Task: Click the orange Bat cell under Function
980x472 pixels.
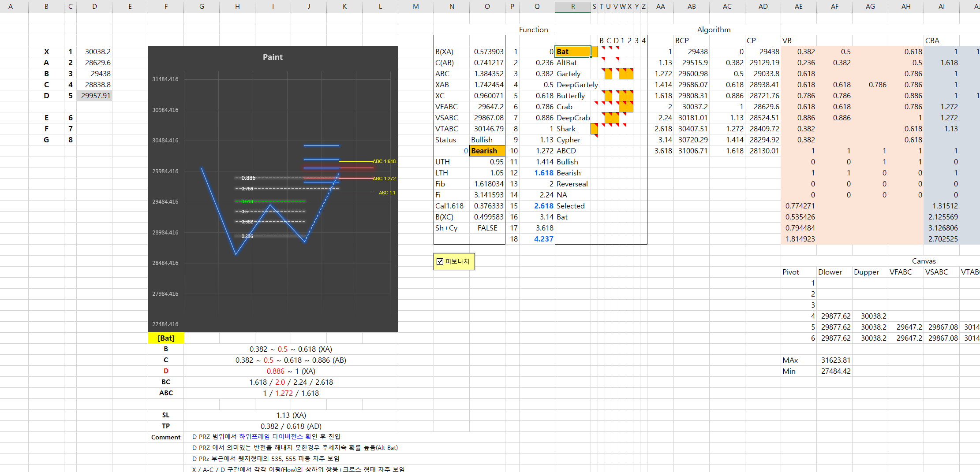Action: [572, 52]
